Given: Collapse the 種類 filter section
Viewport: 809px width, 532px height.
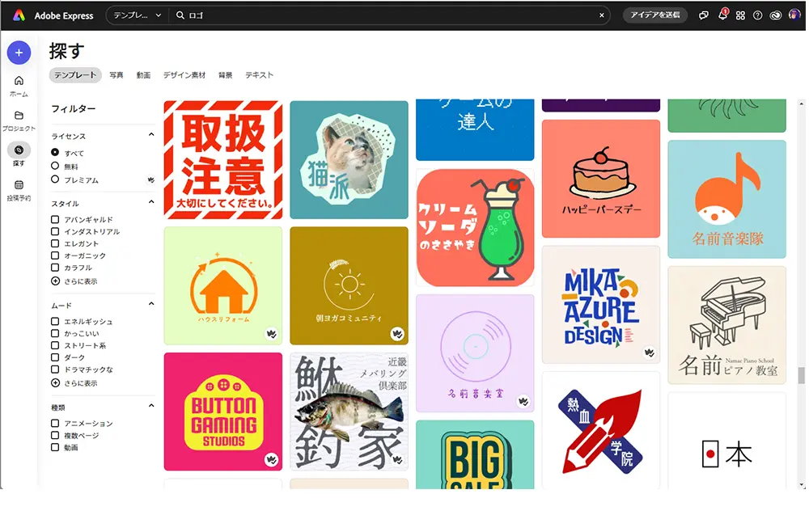Looking at the screenshot, I should (151, 406).
